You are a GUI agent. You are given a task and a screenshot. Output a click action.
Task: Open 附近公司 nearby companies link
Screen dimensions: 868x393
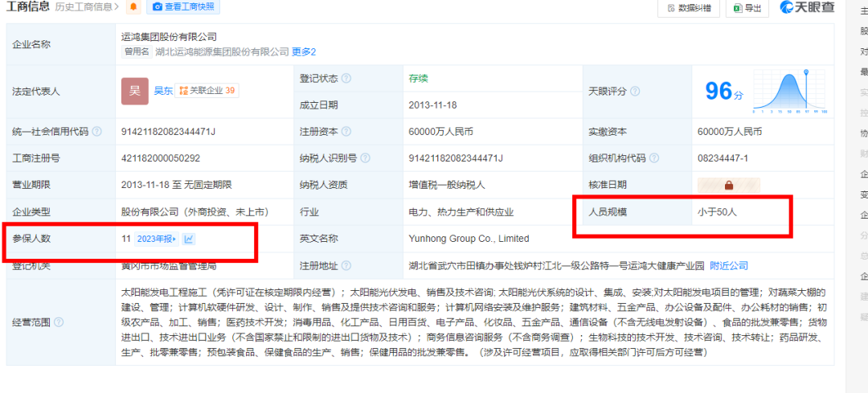[x=729, y=266]
